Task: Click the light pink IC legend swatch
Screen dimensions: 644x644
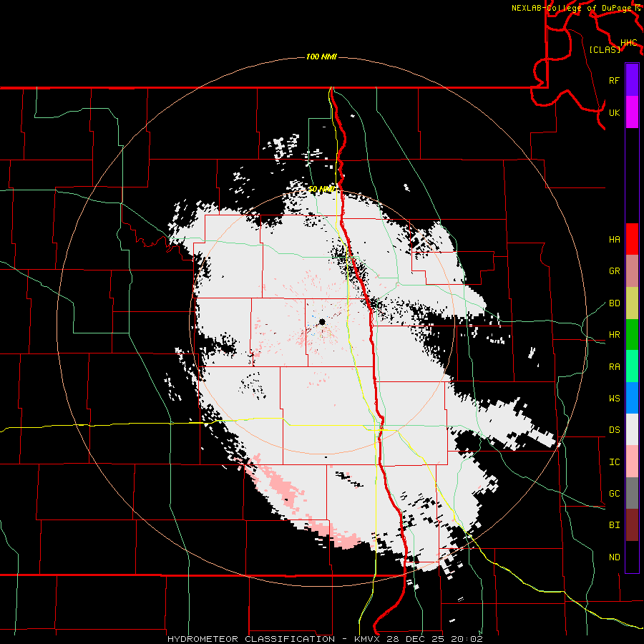Action: point(632,462)
